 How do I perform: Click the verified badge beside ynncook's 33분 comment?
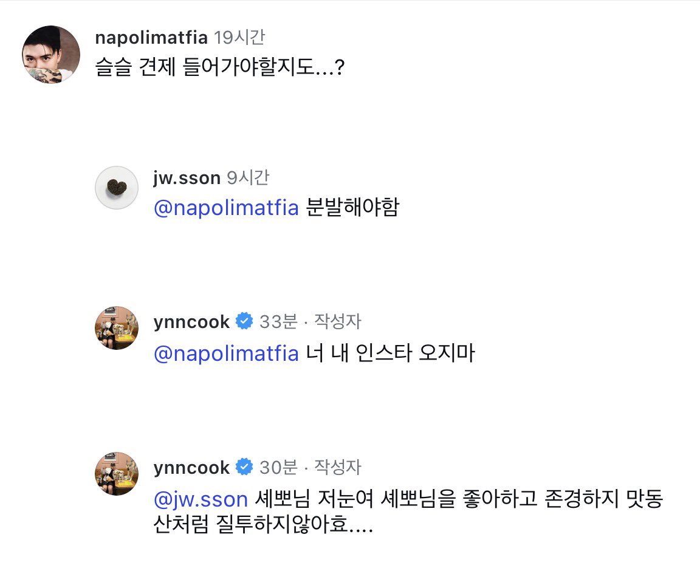pos(244,321)
